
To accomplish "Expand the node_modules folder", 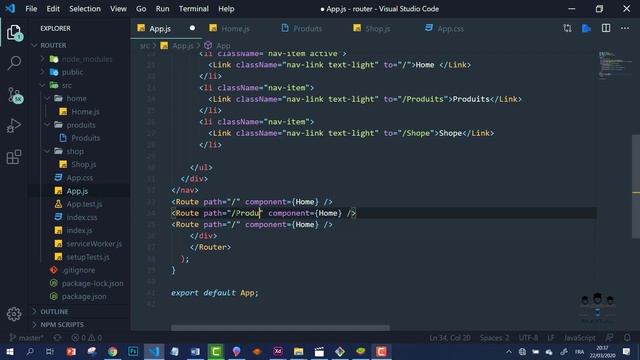I will click(x=80, y=59).
